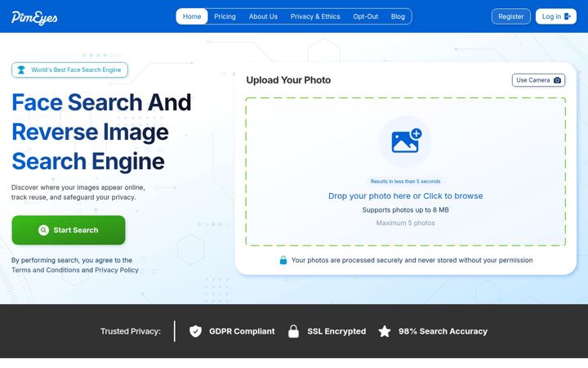The image size is (588, 368).
Task: Click the Log in button
Action: pos(556,16)
